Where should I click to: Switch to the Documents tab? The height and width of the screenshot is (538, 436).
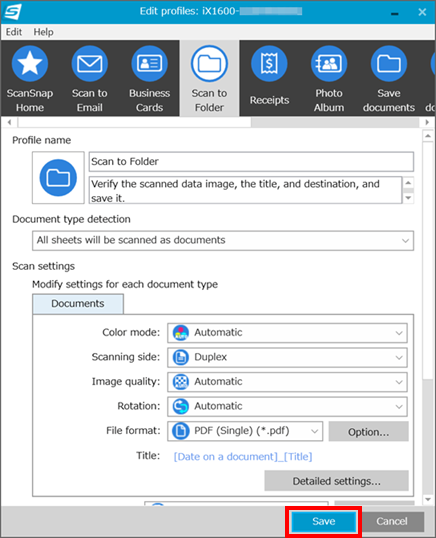pos(78,304)
